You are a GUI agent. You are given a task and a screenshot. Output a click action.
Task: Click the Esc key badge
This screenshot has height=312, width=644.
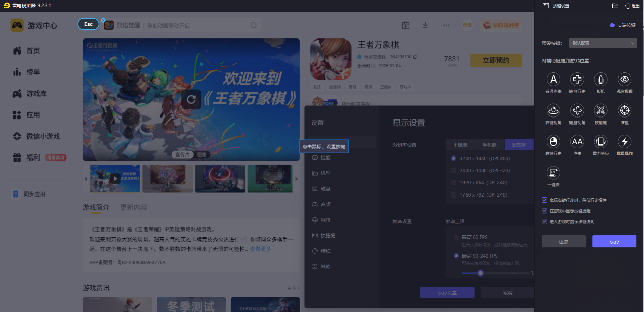click(x=88, y=24)
